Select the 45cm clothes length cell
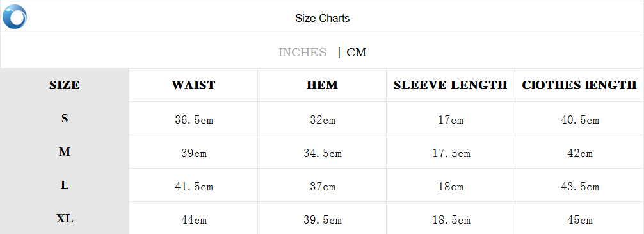The height and width of the screenshot is (234, 644). point(580,220)
